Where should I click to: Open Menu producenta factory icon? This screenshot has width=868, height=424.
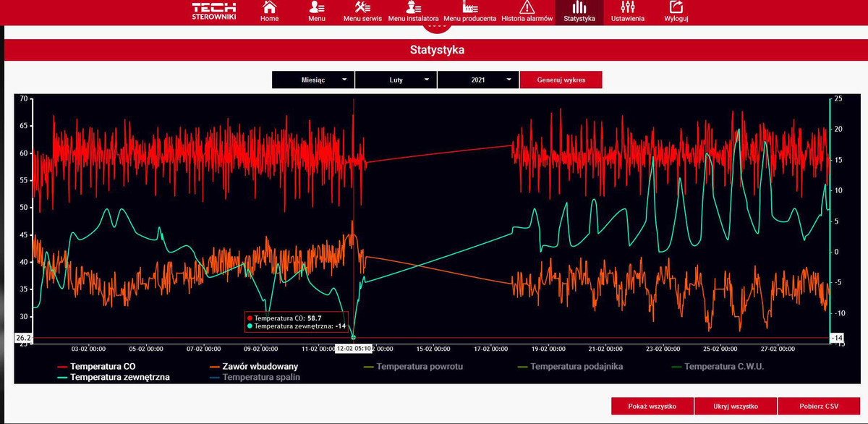[469, 7]
